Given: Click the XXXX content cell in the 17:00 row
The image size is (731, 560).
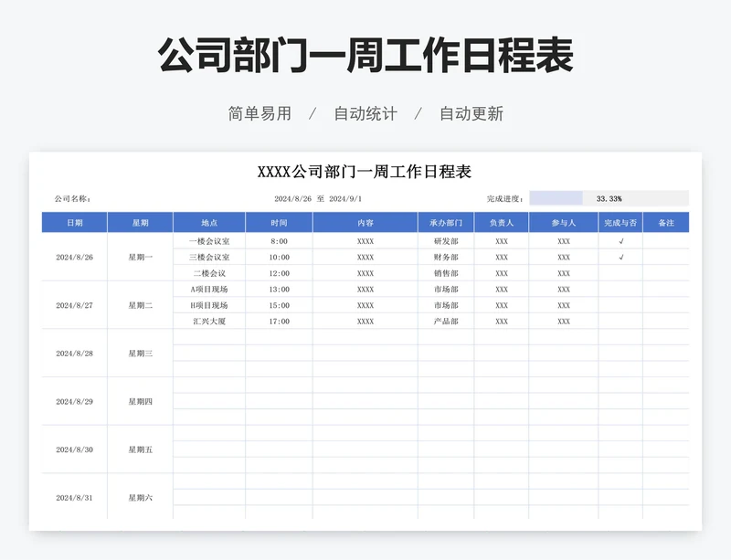Looking at the screenshot, I should click(x=365, y=322).
